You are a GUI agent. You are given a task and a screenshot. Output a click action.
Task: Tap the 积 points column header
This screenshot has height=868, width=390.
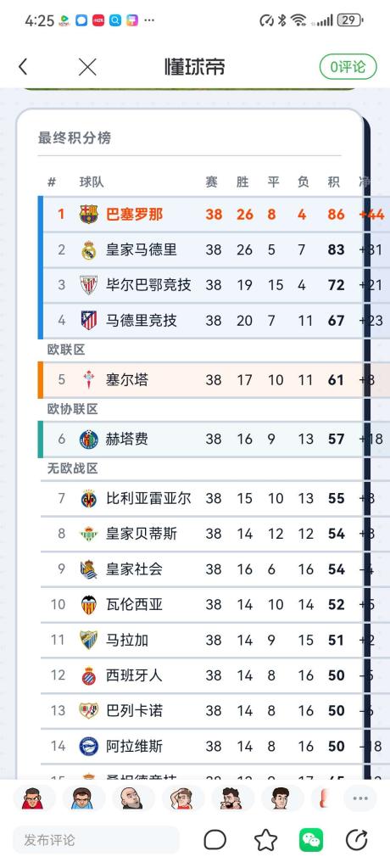[x=333, y=182]
